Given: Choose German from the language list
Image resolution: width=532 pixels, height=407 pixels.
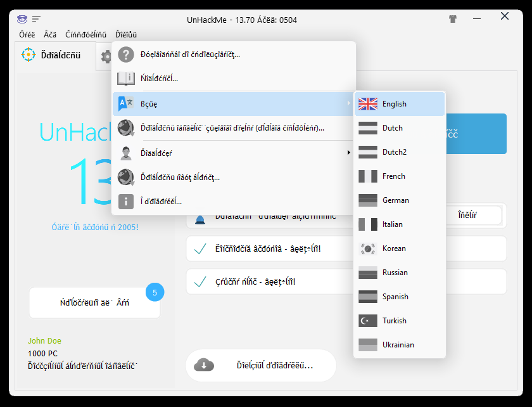Looking at the screenshot, I should tap(400, 200).
